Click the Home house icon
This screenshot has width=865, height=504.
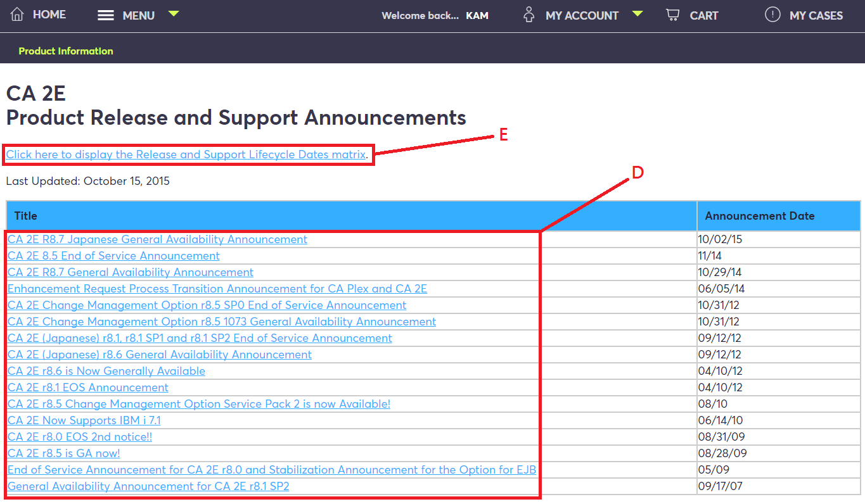click(x=17, y=15)
